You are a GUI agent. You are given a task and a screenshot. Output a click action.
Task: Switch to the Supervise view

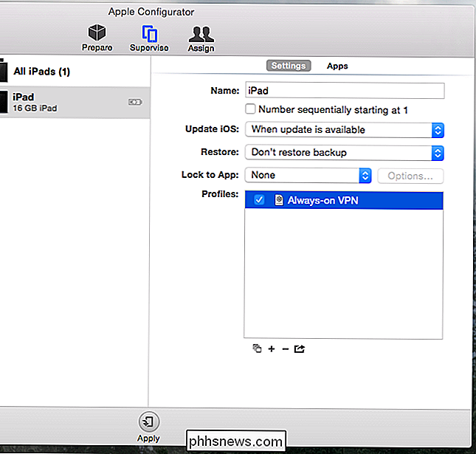click(x=149, y=38)
